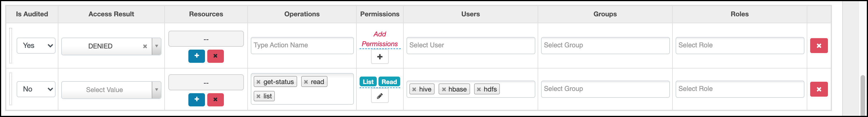This screenshot has width=868, height=117.
Task: Click the Type Action Name field
Action: click(x=301, y=46)
